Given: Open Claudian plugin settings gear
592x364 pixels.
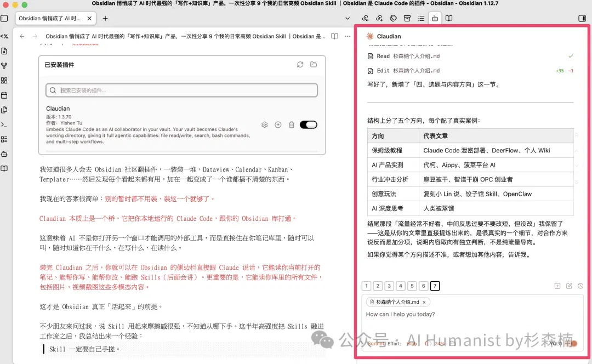Looking at the screenshot, I should coord(264,124).
